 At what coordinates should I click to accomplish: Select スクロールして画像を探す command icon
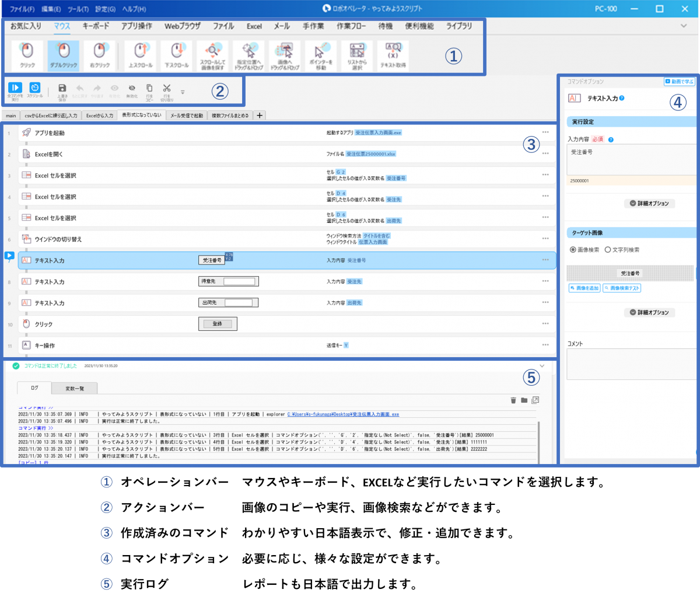212,56
